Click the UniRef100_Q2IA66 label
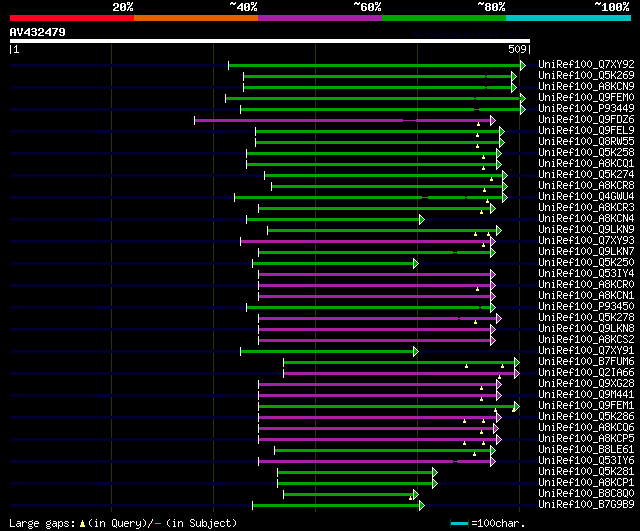This screenshot has width=640, height=531. [x=586, y=373]
